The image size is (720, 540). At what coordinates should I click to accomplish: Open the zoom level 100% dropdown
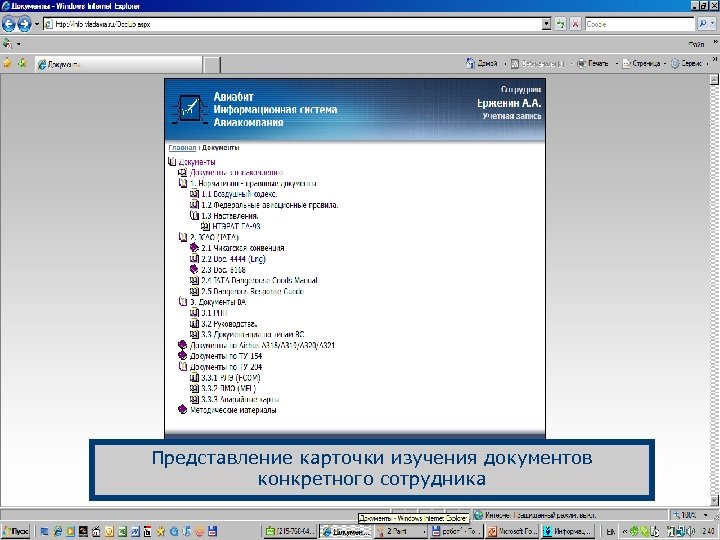(x=706, y=515)
